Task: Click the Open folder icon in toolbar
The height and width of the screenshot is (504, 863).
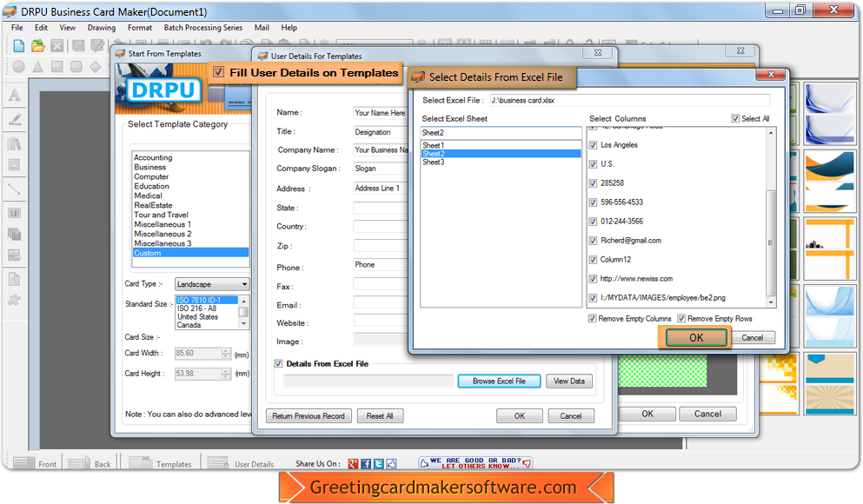Action: point(38,46)
